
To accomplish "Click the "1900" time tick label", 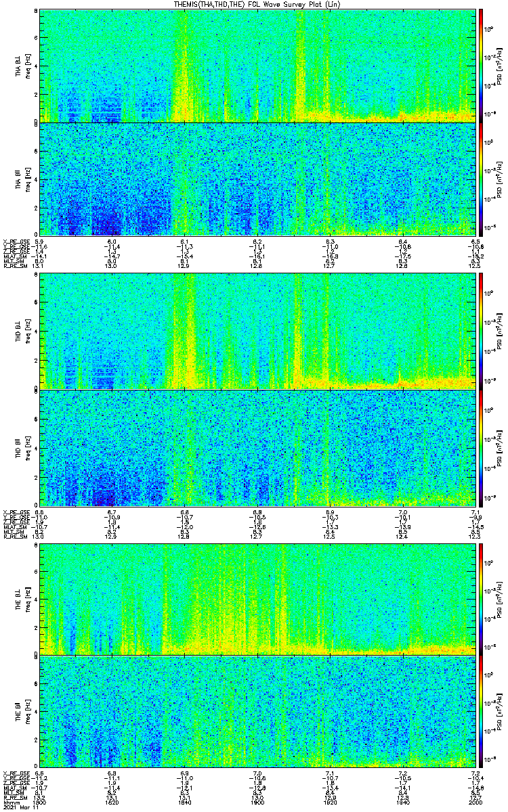I will pyautogui.click(x=258, y=803).
